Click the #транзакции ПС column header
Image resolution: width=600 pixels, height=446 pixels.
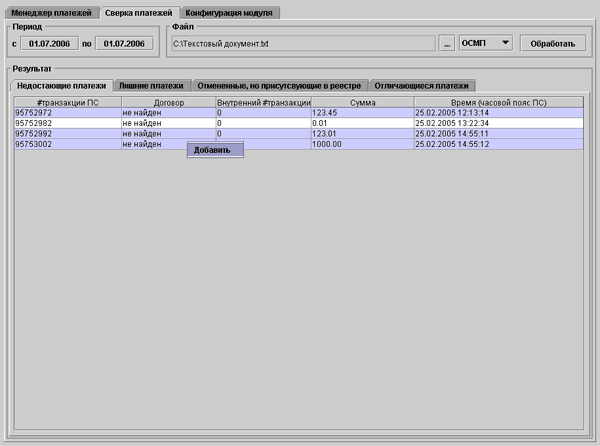click(x=67, y=102)
